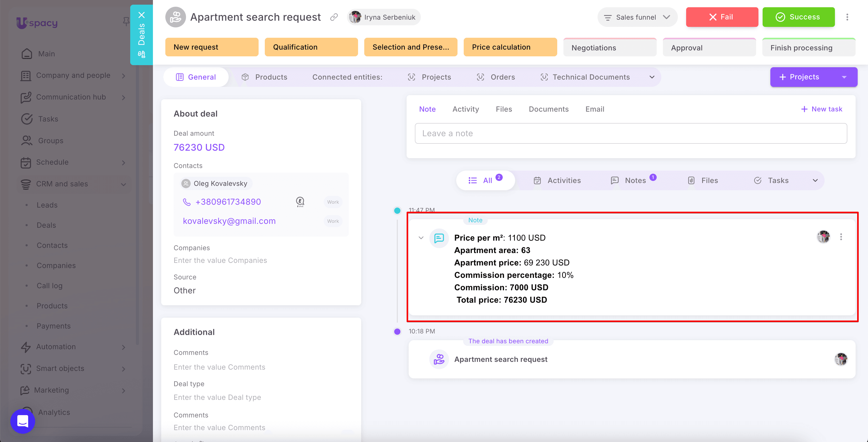Select responsible user Iryna Serbeniuk
The height and width of the screenshot is (442, 868).
[x=383, y=17]
